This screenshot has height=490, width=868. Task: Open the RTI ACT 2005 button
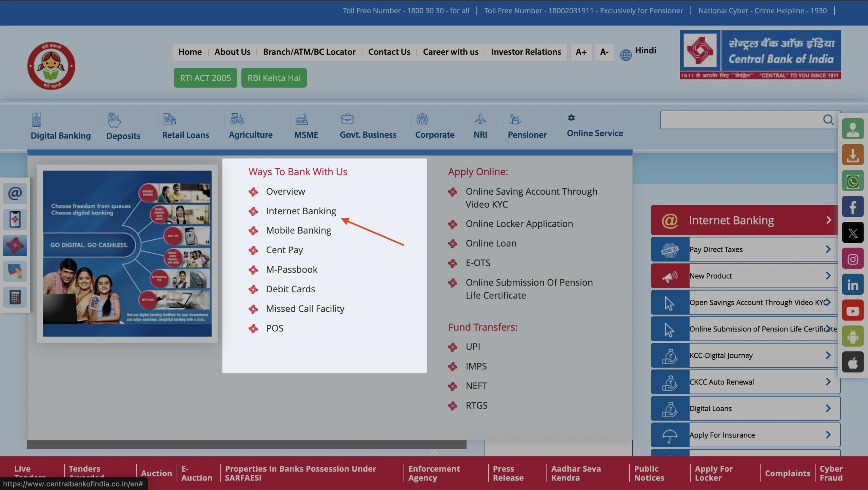[x=205, y=78]
